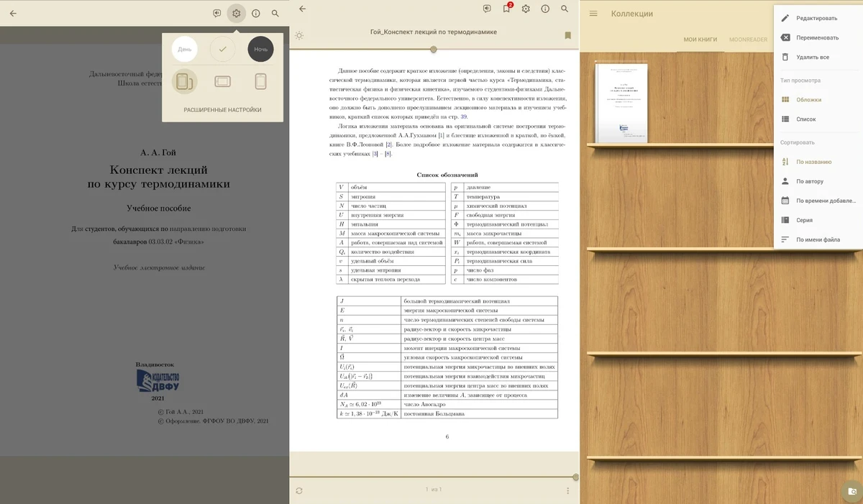Open the hamburger menu next to Коллекции
The image size is (863, 504).
click(x=593, y=14)
